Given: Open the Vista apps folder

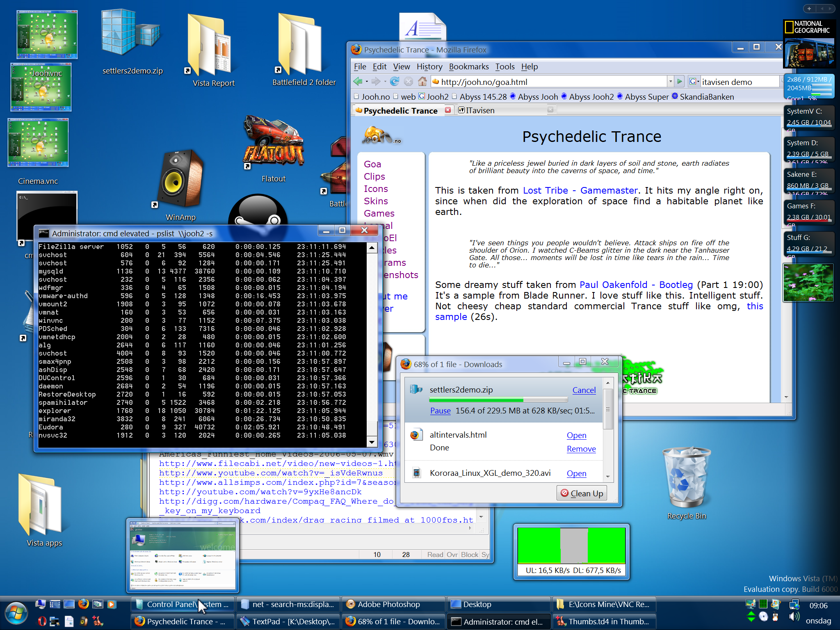Looking at the screenshot, I should [x=43, y=510].
